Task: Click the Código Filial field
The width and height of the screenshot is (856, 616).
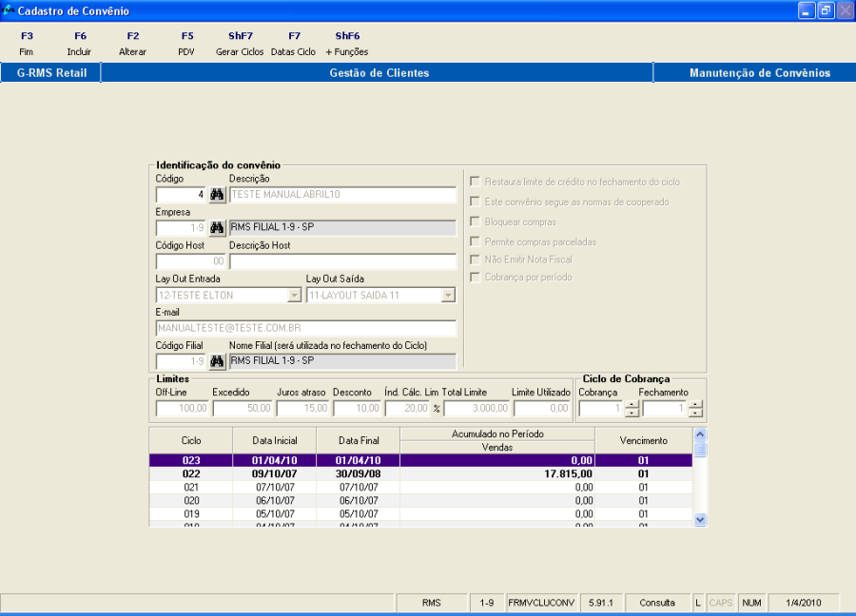Action: [x=181, y=361]
